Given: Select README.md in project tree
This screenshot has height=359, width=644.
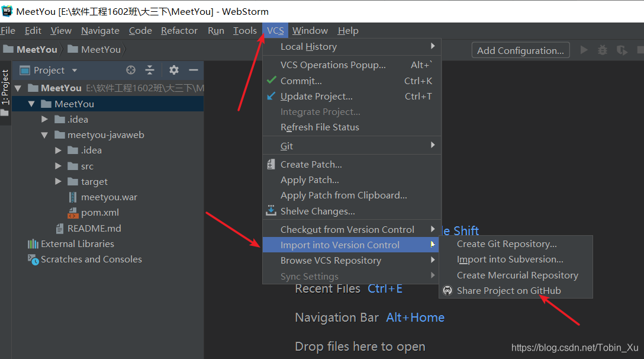Looking at the screenshot, I should pos(94,229).
